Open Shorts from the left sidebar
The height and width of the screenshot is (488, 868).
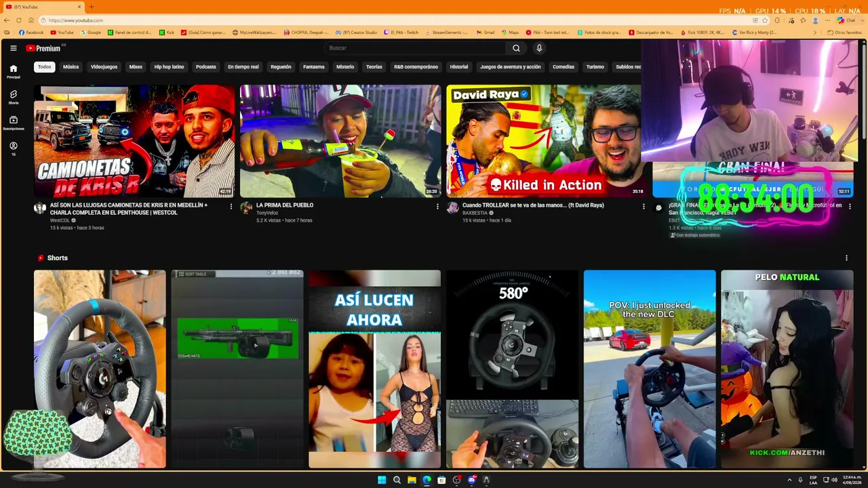[14, 97]
